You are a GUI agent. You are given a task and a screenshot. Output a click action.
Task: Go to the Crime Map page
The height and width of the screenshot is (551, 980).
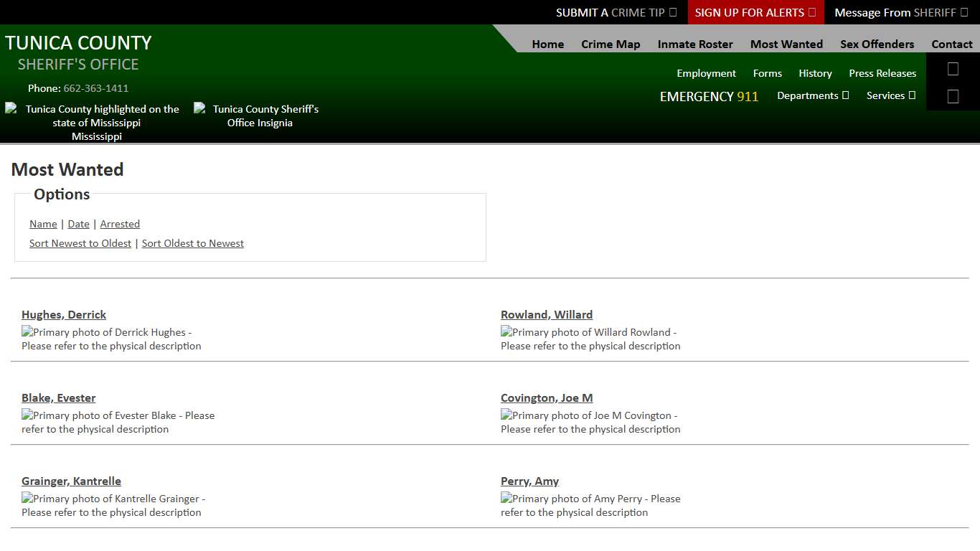point(610,44)
